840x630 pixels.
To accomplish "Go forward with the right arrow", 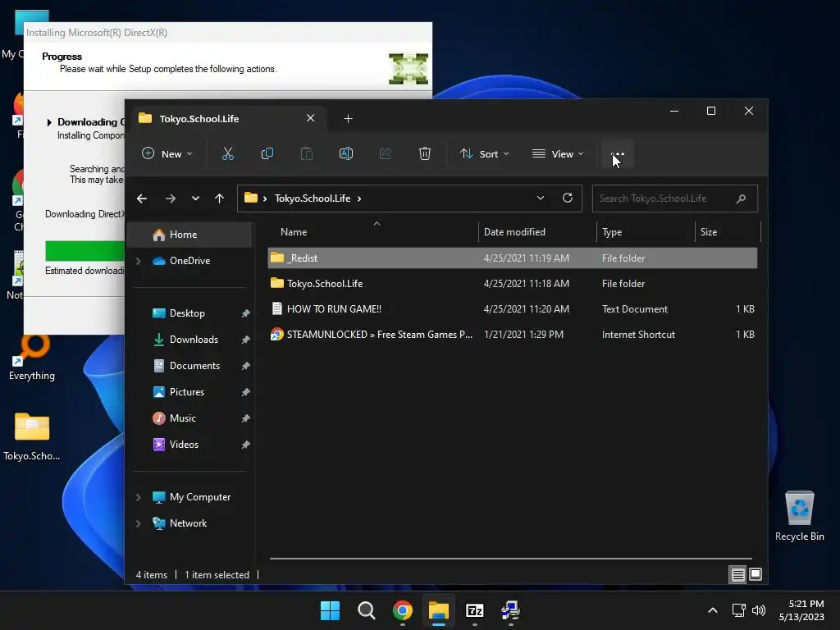I will click(x=171, y=199).
